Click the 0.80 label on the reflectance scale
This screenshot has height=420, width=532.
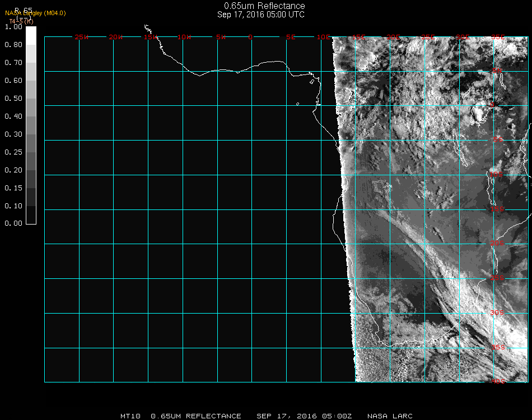tap(13, 45)
